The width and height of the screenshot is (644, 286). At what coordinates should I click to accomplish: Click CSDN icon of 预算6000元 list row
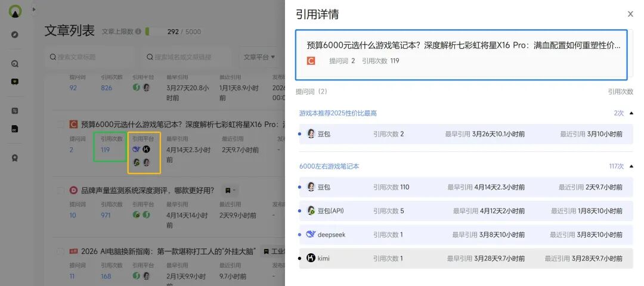pos(73,124)
